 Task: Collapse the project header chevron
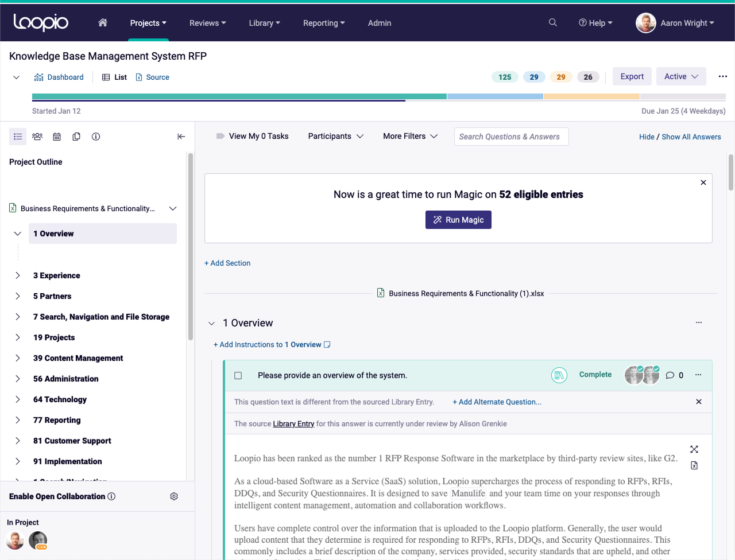point(16,77)
